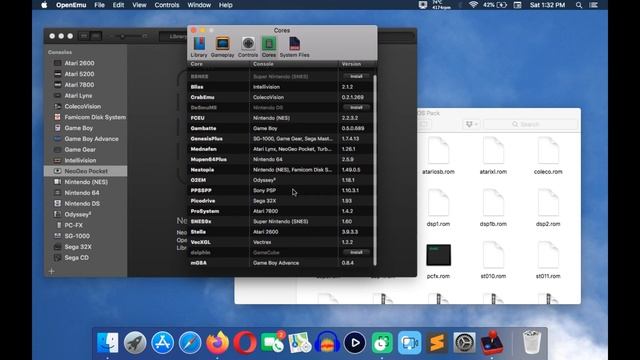Open the Help menu

click(226, 5)
